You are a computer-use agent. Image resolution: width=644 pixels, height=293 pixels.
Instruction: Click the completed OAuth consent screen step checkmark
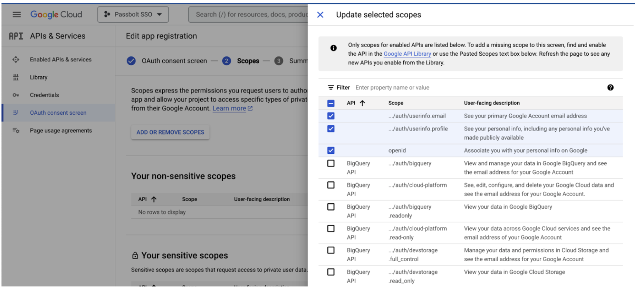point(131,61)
